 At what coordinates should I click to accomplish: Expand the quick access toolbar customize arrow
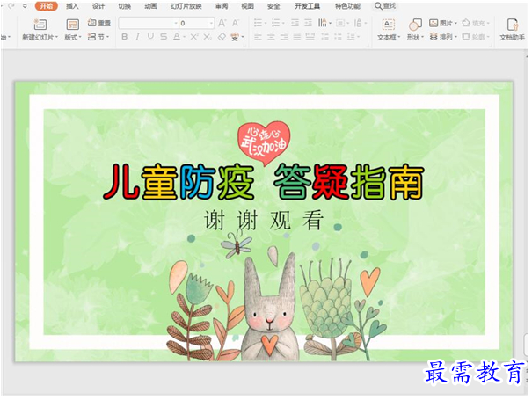(25, 6)
